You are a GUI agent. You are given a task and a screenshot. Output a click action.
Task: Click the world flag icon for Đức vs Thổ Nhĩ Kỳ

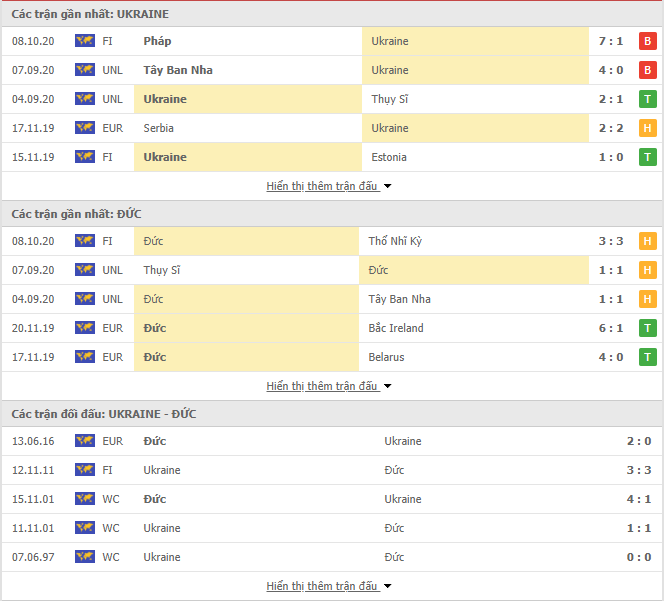[x=85, y=241]
